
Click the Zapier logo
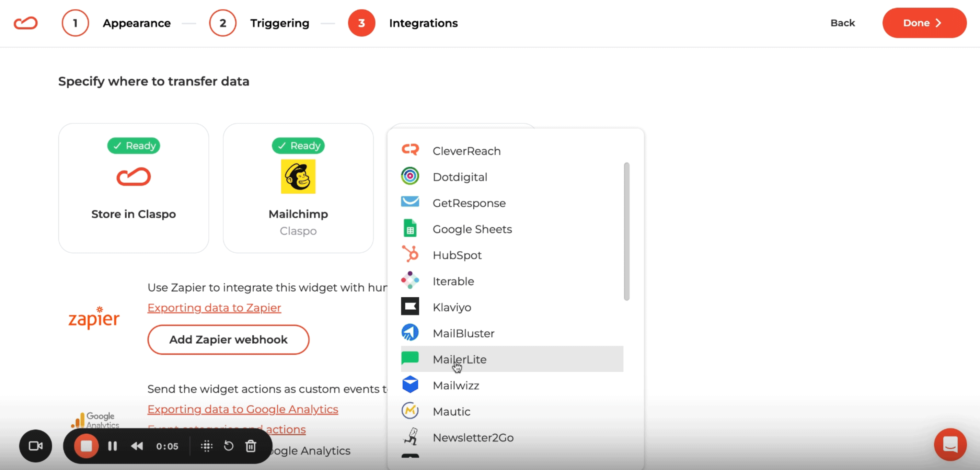tap(94, 318)
